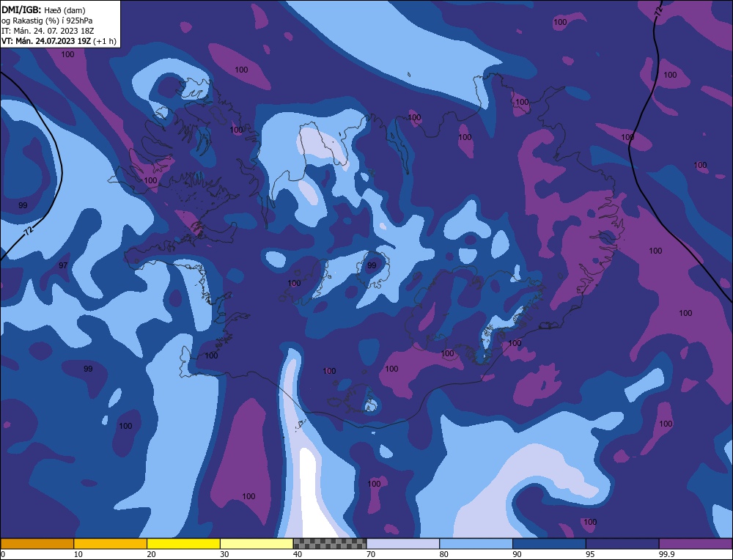The image size is (733, 560).
Task: Click the amber 10–20 legend swatch
Action: 111,544
